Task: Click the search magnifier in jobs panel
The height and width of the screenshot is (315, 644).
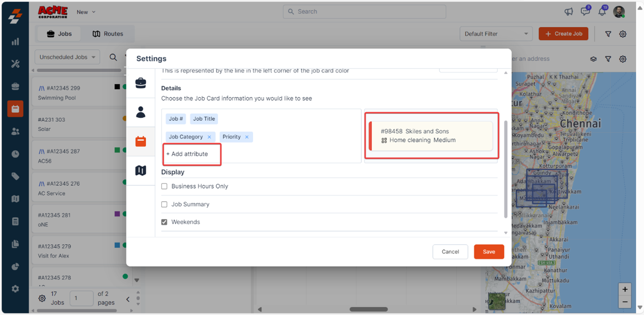Action: (x=113, y=57)
